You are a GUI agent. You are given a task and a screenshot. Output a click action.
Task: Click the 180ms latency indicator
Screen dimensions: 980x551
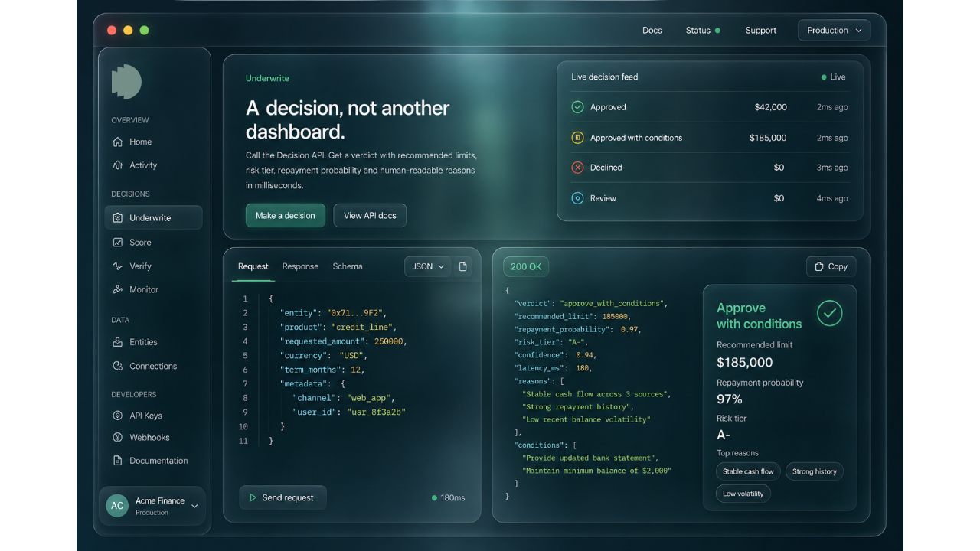[x=449, y=497]
